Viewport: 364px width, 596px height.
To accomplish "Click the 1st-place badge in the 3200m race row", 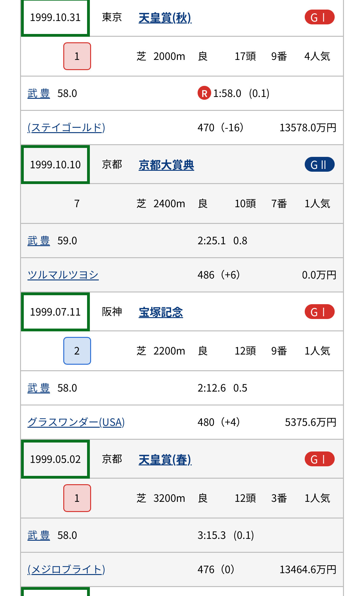I will pyautogui.click(x=77, y=498).
